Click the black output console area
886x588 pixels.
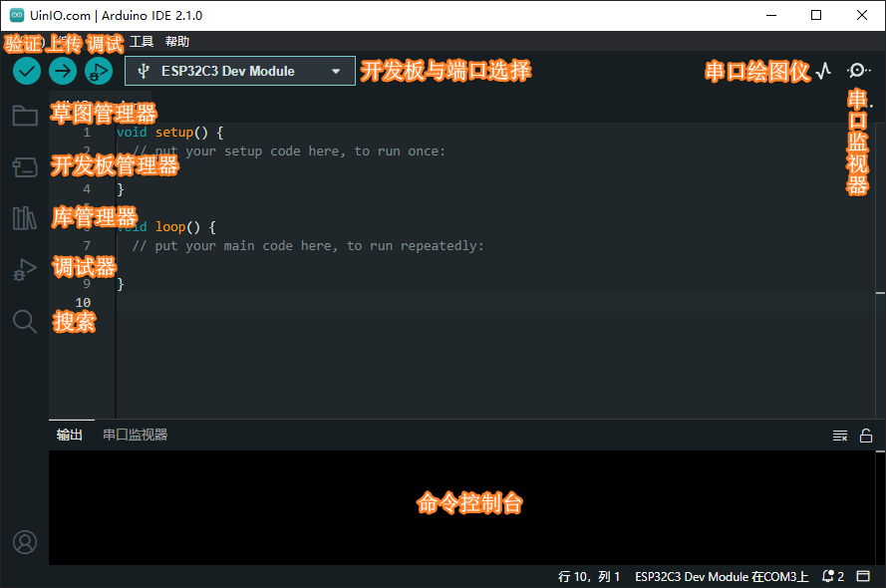tap(461, 507)
